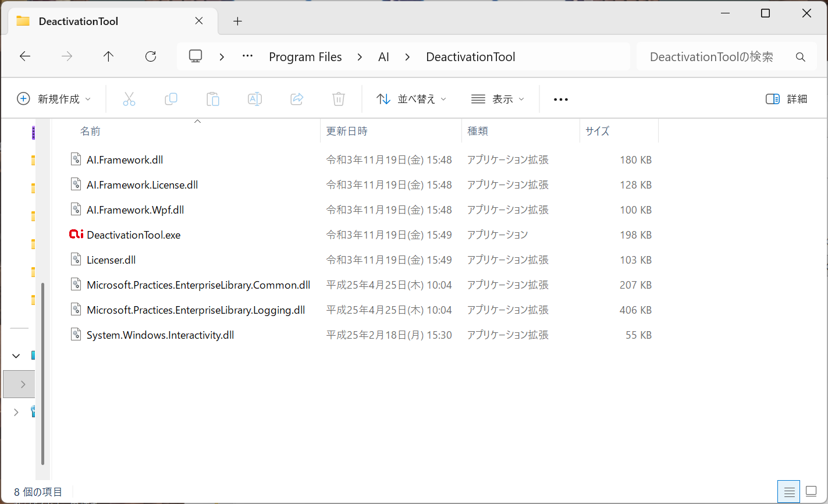Open a new tab with plus button
828x504 pixels.
click(x=237, y=22)
